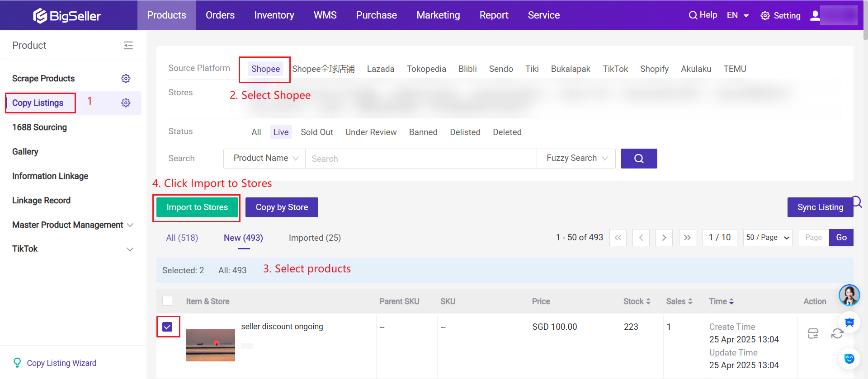Sort by Sales column arrows
The height and width of the screenshot is (379, 868).
690,301
